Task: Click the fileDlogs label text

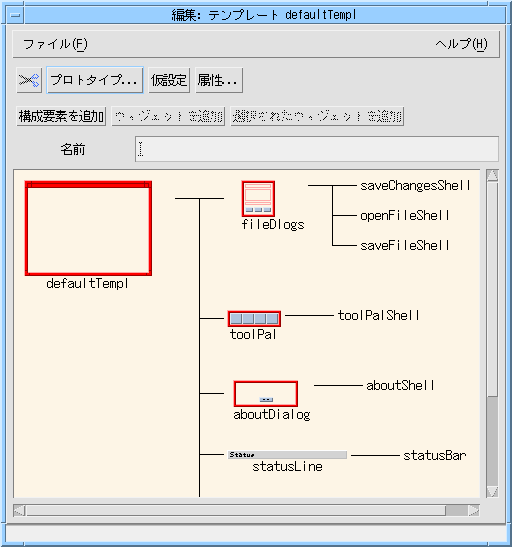Action: 273,224
